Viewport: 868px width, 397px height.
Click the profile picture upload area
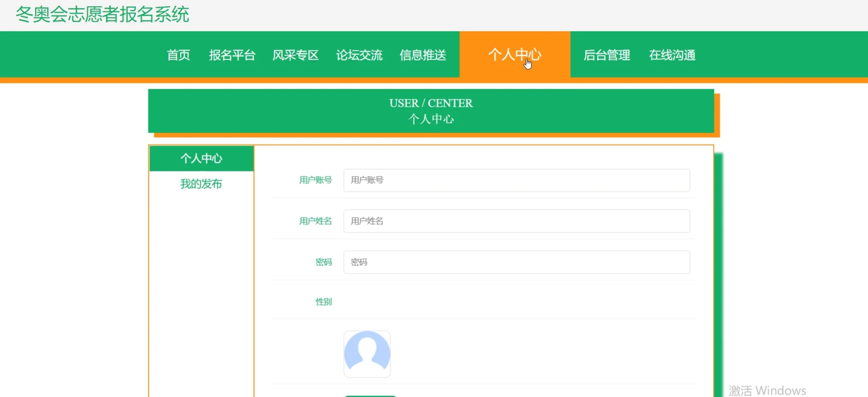coord(367,353)
